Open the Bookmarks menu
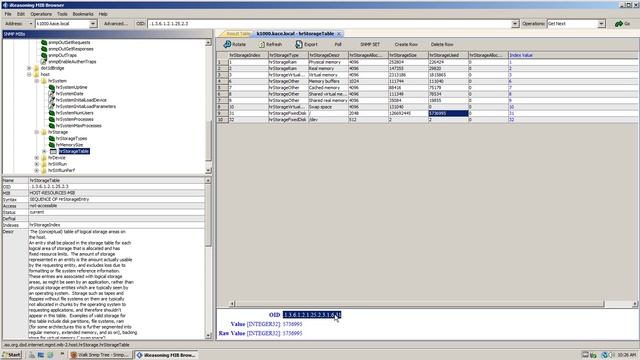 (x=83, y=14)
